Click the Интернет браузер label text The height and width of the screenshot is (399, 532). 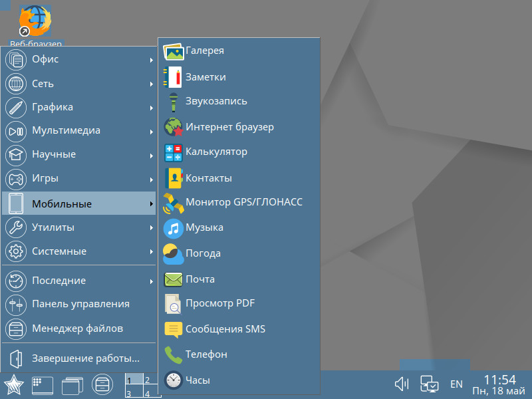229,127
